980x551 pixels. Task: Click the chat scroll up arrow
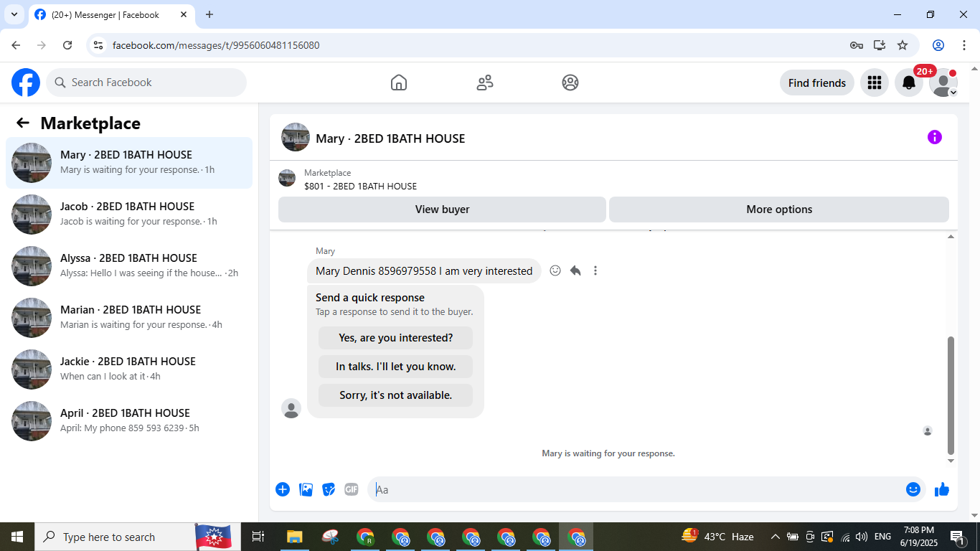coord(951,236)
